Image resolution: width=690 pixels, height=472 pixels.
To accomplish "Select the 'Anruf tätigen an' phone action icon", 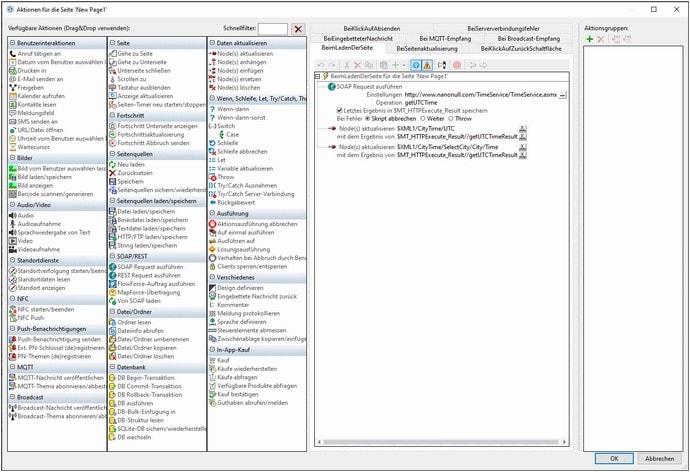I will coord(12,54).
